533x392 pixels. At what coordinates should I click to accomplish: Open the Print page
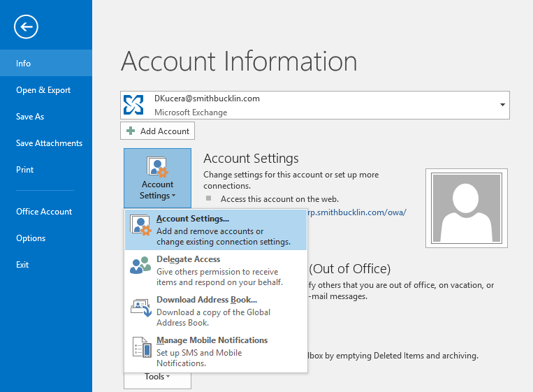(x=46, y=169)
